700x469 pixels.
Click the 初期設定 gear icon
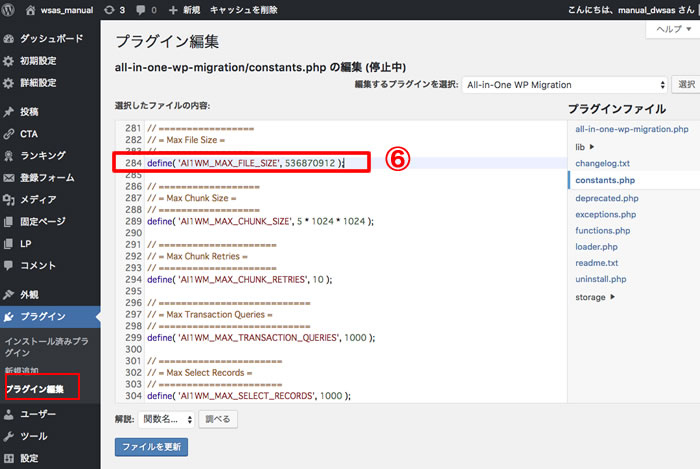[x=8, y=61]
